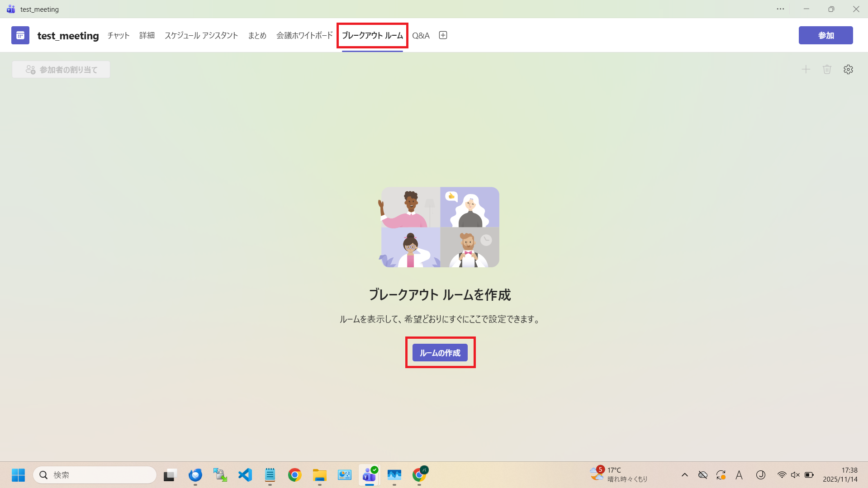Click the ルームの作成 button
This screenshot has width=868, height=488.
click(x=440, y=353)
